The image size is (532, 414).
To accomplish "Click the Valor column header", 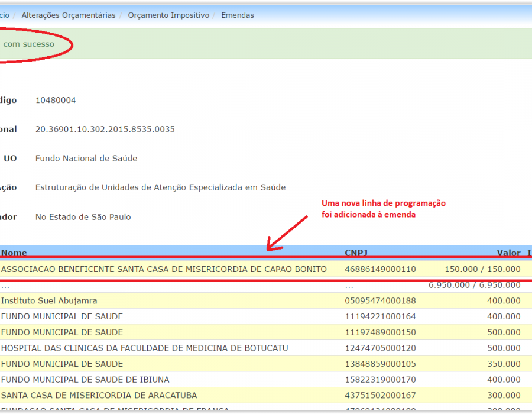I will point(508,253).
